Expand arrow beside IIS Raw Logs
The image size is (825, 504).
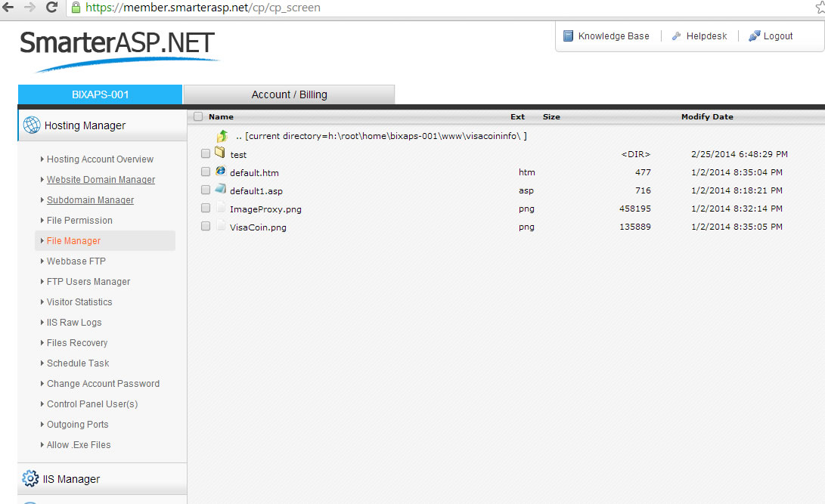pyautogui.click(x=42, y=322)
